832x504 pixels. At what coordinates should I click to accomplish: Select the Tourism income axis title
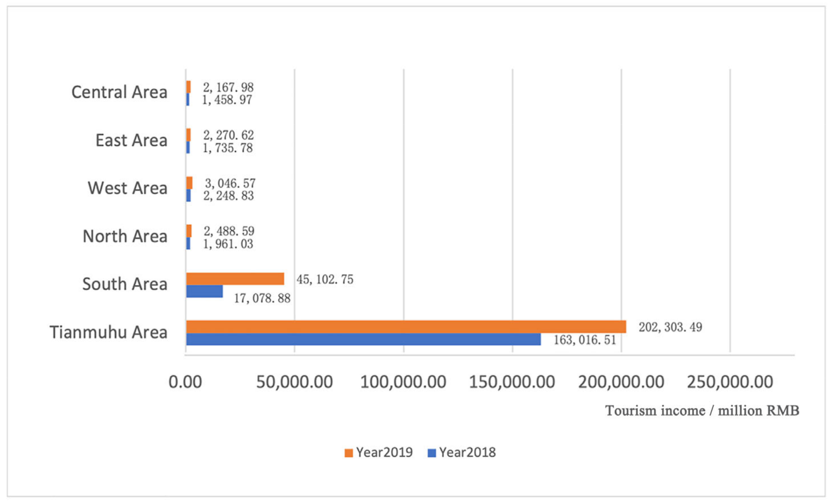pyautogui.click(x=702, y=411)
